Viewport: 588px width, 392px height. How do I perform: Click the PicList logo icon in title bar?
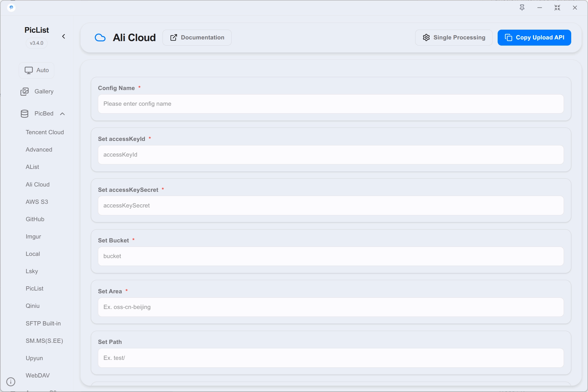[11, 8]
